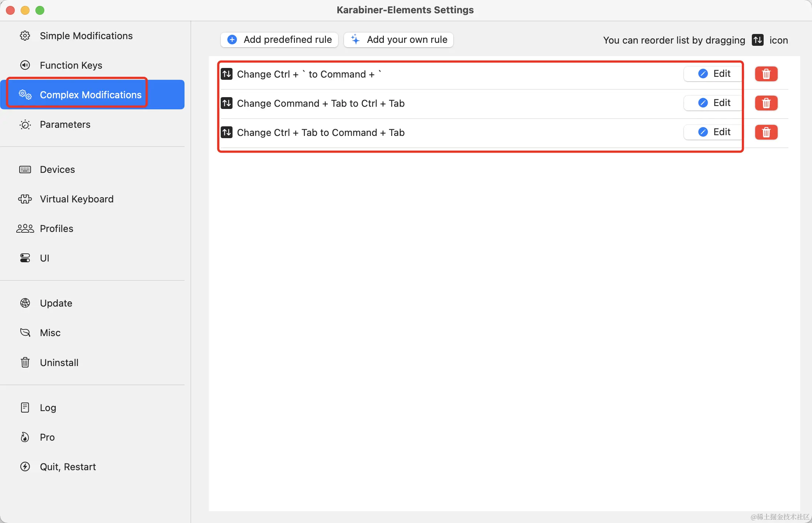Minimize the settings window with yellow button
This screenshot has width=812, height=523.
click(25, 10)
